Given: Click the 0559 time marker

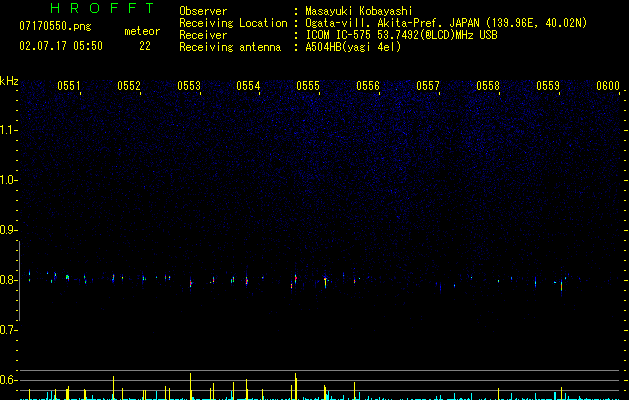Looking at the screenshot, I should [548, 86].
